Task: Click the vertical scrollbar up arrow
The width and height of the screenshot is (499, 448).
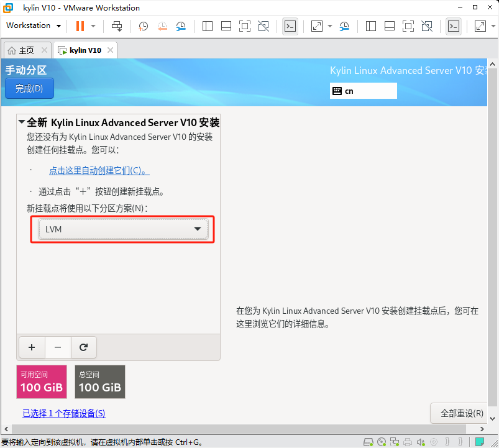Action: click(492, 64)
